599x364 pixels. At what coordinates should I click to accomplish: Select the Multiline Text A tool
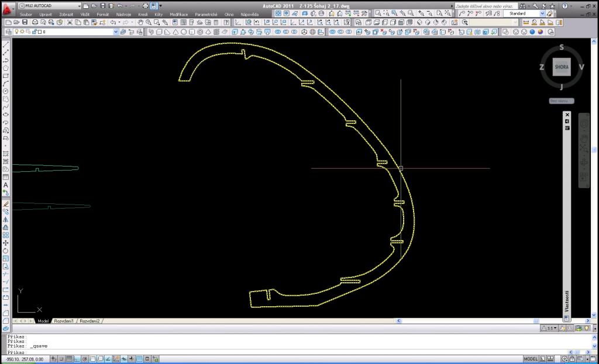pos(6,185)
